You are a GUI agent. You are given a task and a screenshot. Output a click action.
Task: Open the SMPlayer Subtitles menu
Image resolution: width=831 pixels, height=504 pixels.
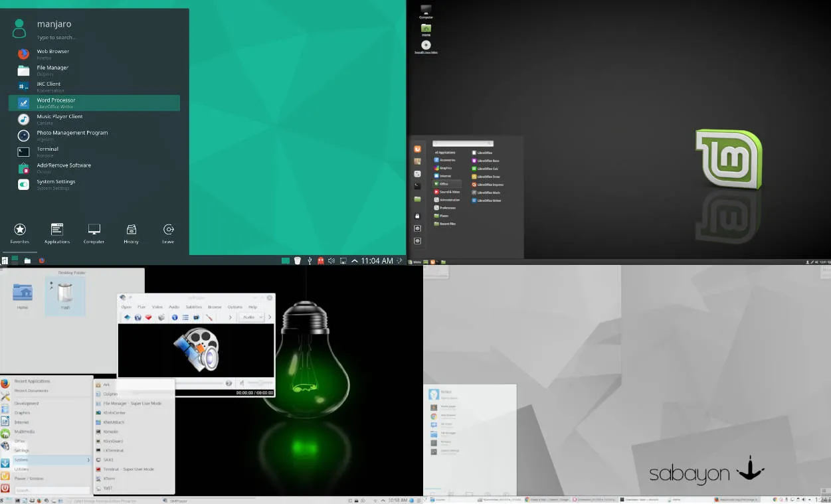pyautogui.click(x=193, y=307)
